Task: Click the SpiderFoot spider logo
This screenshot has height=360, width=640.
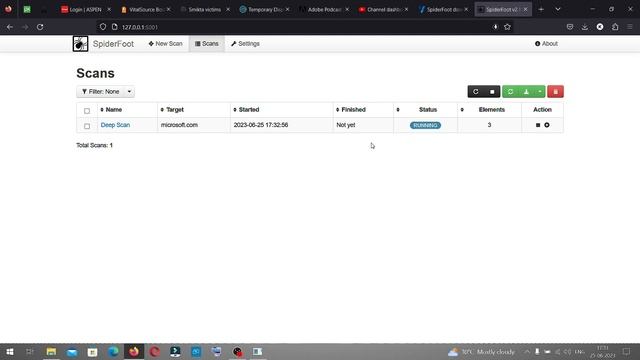Action: 80,44
